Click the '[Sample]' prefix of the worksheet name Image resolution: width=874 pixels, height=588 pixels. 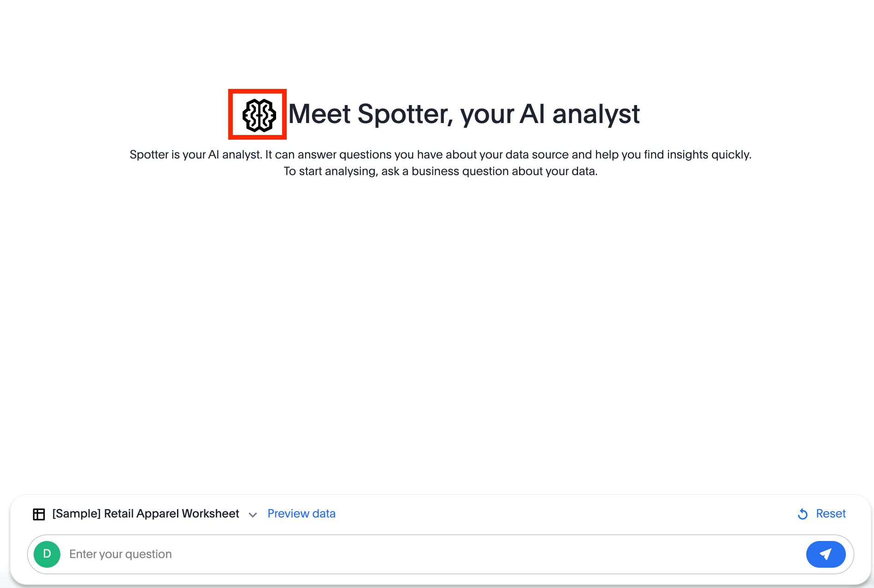click(x=77, y=514)
